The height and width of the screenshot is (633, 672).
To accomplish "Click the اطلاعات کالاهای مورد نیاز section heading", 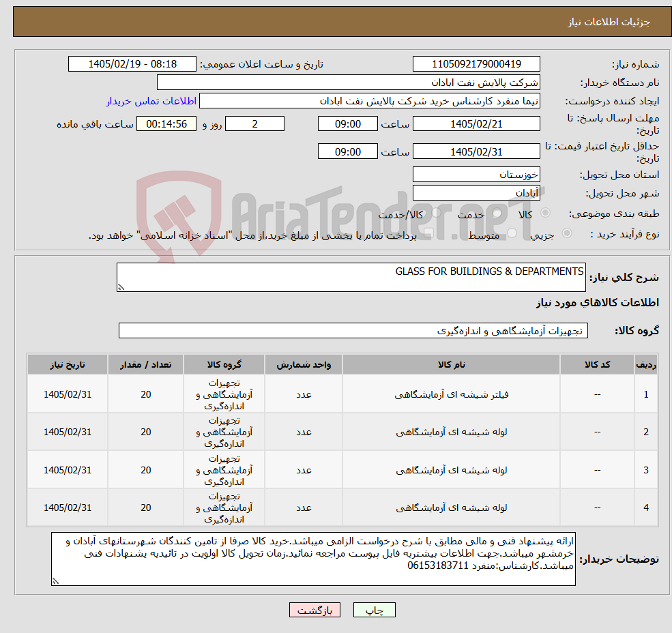I will (597, 303).
